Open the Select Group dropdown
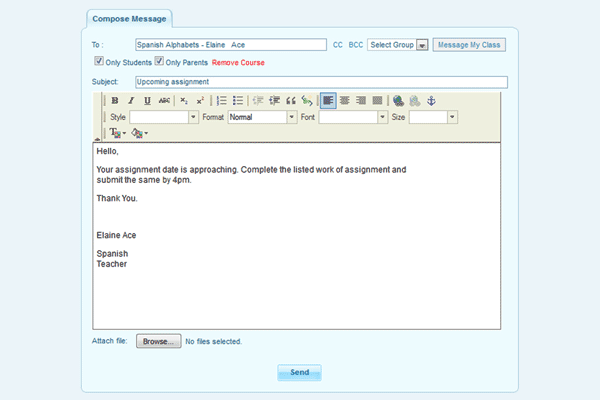The width and height of the screenshot is (600, 400). (422, 45)
